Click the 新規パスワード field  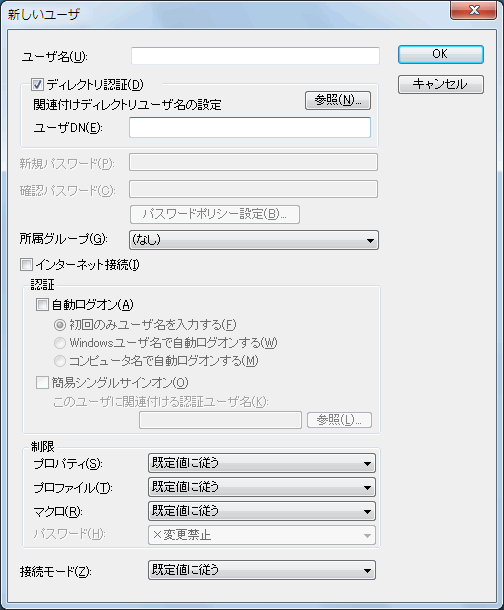(253, 162)
